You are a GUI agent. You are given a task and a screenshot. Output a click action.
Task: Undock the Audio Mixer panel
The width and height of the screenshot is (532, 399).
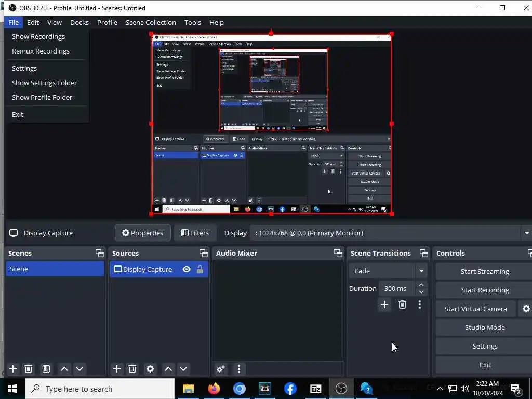338,253
